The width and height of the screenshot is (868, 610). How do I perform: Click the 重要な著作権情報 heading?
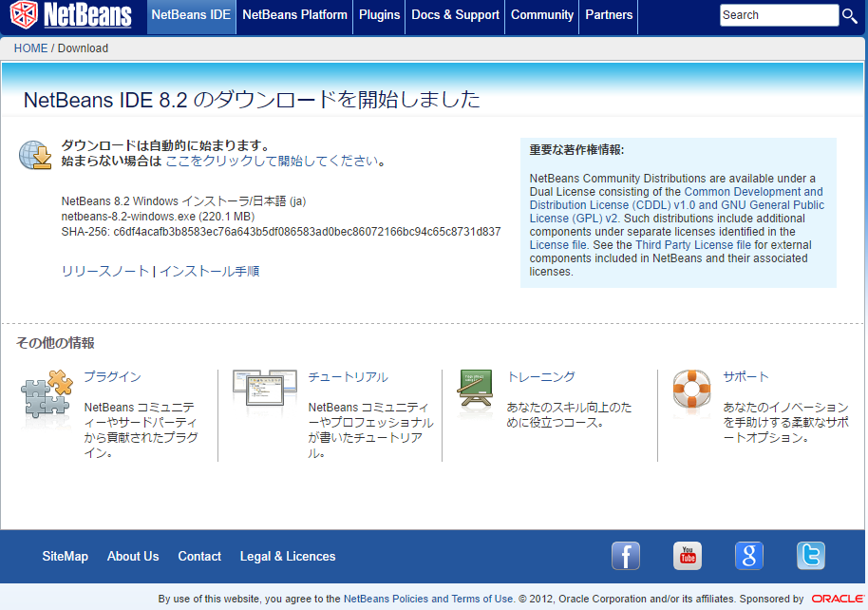576,149
